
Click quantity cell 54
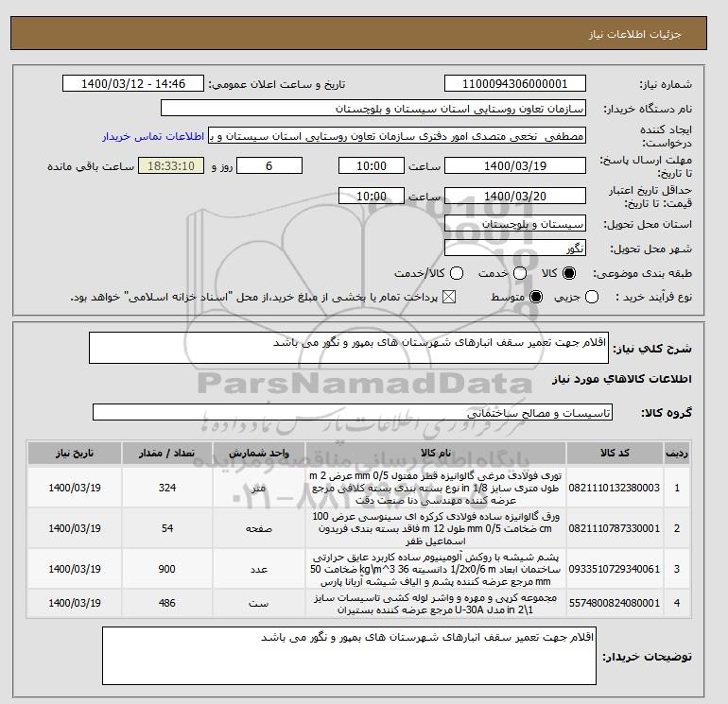(167, 528)
